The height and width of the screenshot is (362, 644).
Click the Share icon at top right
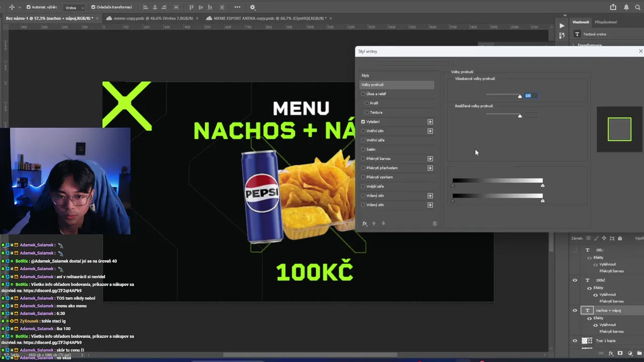click(x=613, y=7)
